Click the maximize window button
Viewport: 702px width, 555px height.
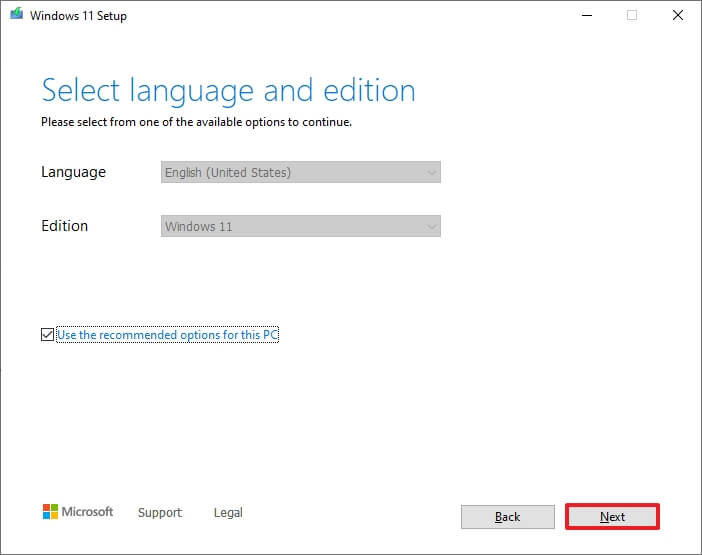click(x=632, y=16)
